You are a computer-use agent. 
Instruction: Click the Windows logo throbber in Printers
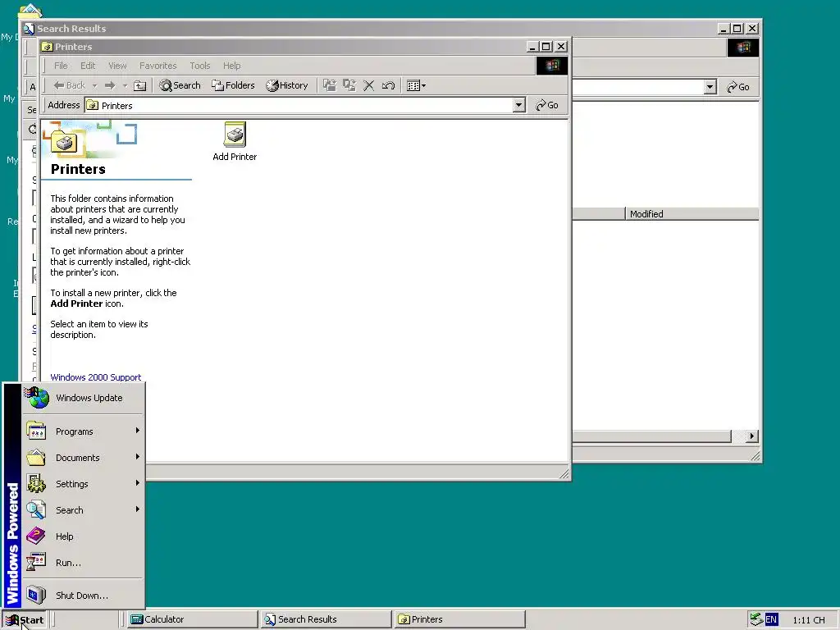click(552, 66)
